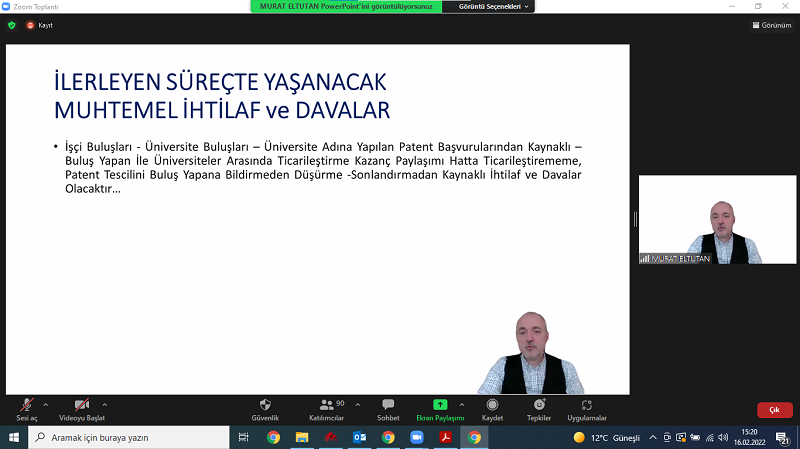Click the Windows search box
This screenshot has width=800, height=449.
[130, 438]
